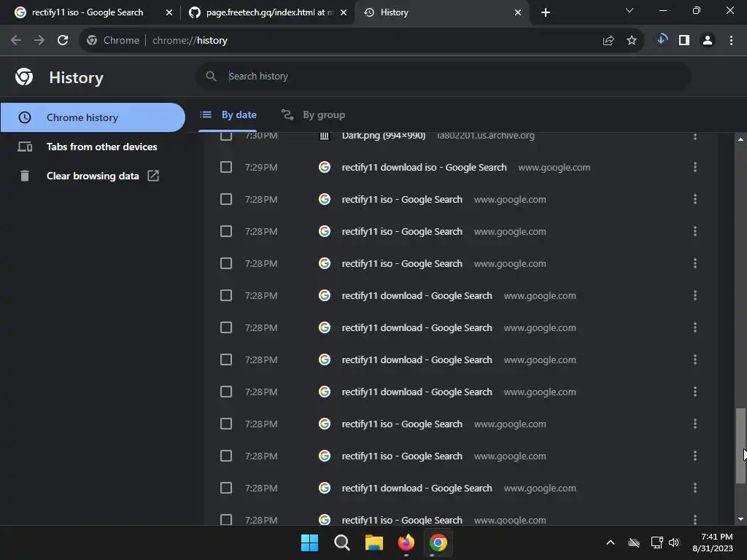The image size is (747, 560).
Task: Open the Downloads toolbar icon
Action: pyautogui.click(x=661, y=39)
